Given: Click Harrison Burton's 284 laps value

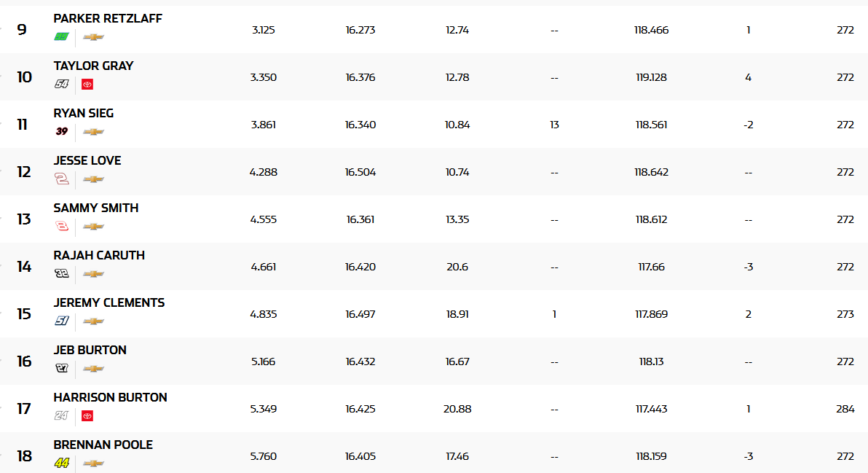Looking at the screenshot, I should coord(845,409).
